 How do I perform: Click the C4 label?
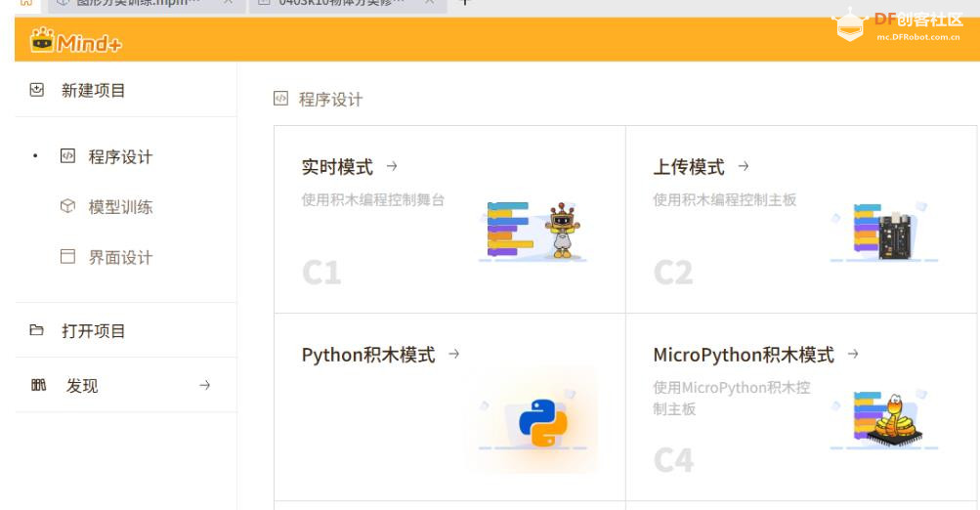pyautogui.click(x=674, y=460)
